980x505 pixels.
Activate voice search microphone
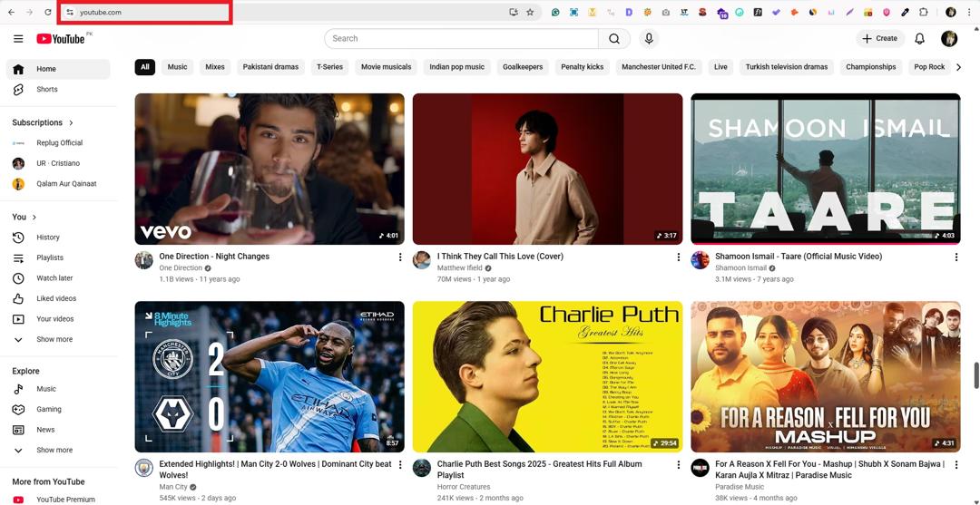(x=649, y=39)
